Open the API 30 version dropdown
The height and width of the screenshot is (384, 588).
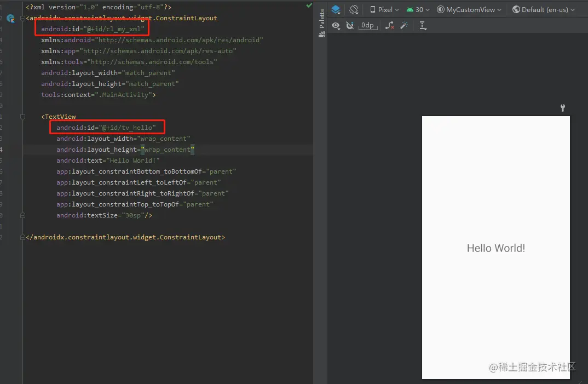[418, 10]
